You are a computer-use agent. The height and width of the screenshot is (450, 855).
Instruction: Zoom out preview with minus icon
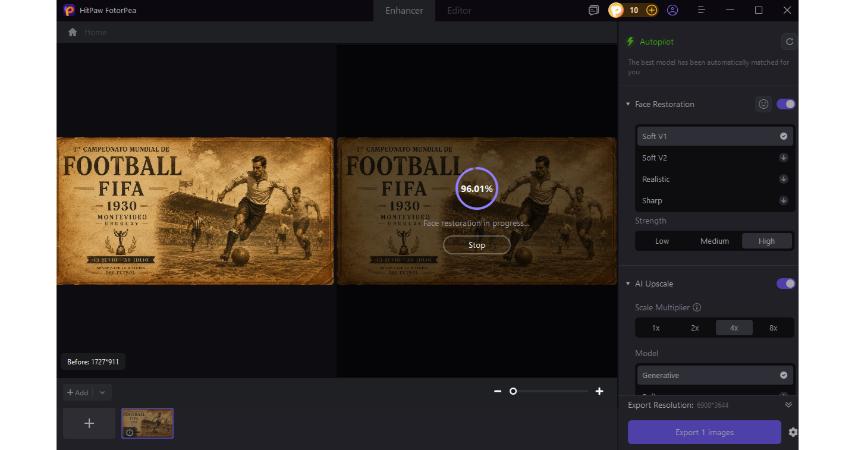[x=497, y=391]
